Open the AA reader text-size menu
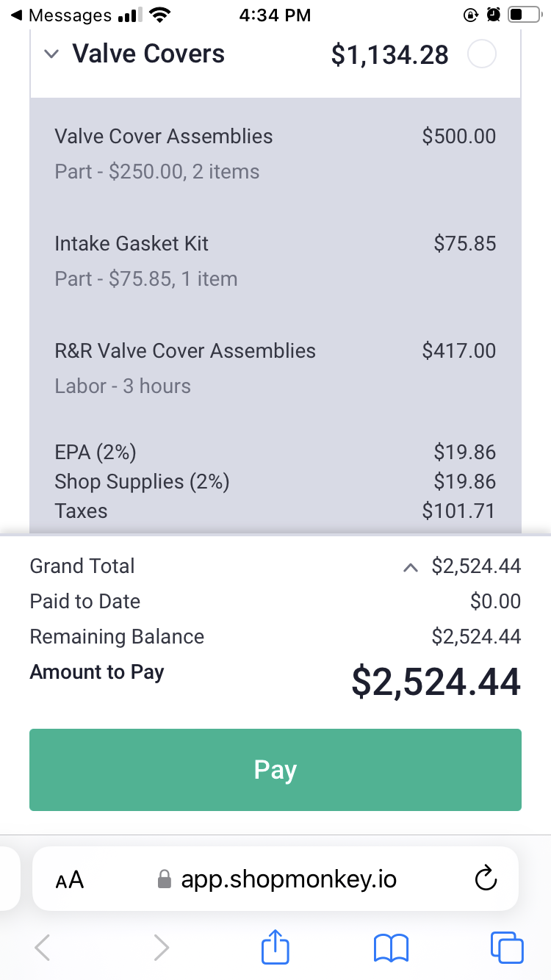 pos(70,879)
